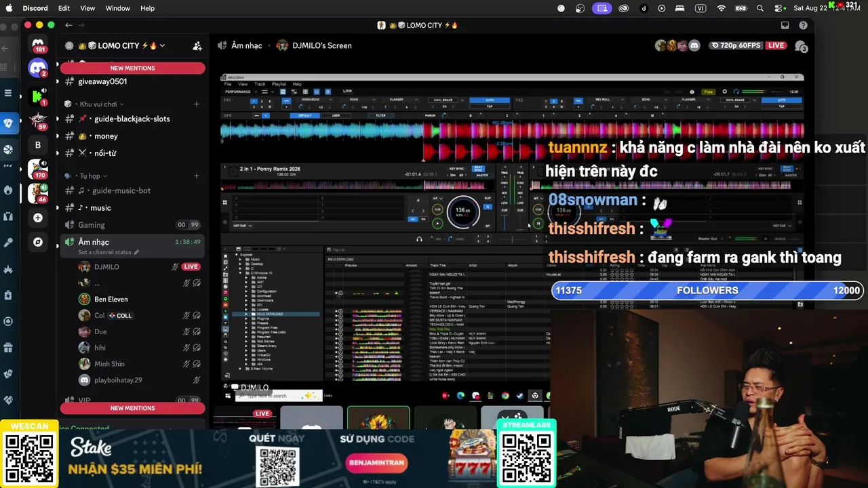This screenshot has width=868, height=488.
Task: Select the USER CFX bank
Action: (336, 115)
